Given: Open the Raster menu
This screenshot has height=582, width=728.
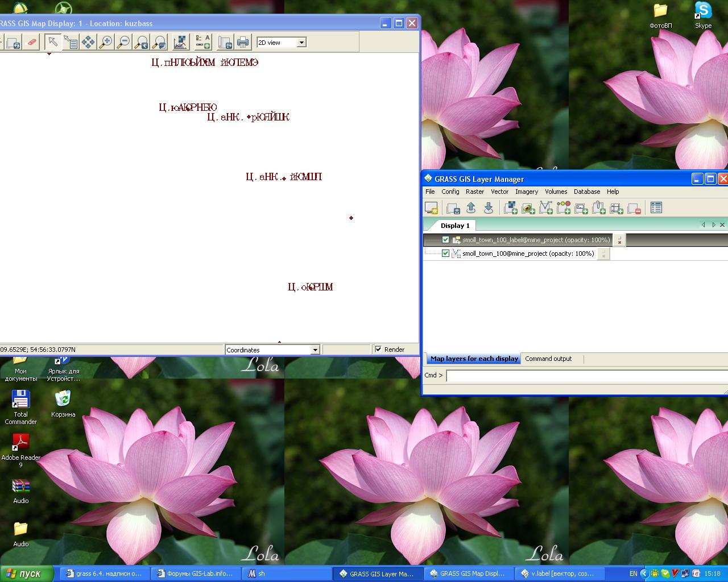Looking at the screenshot, I should pyautogui.click(x=475, y=192).
